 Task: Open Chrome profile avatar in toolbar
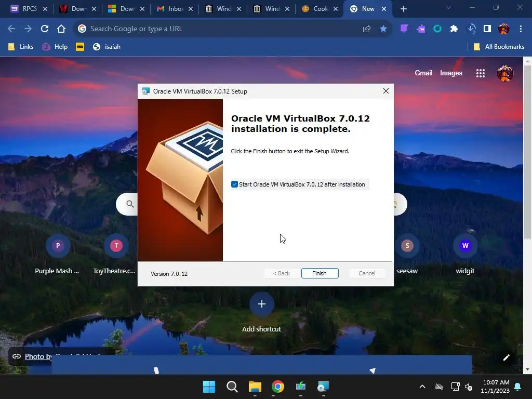(504, 29)
